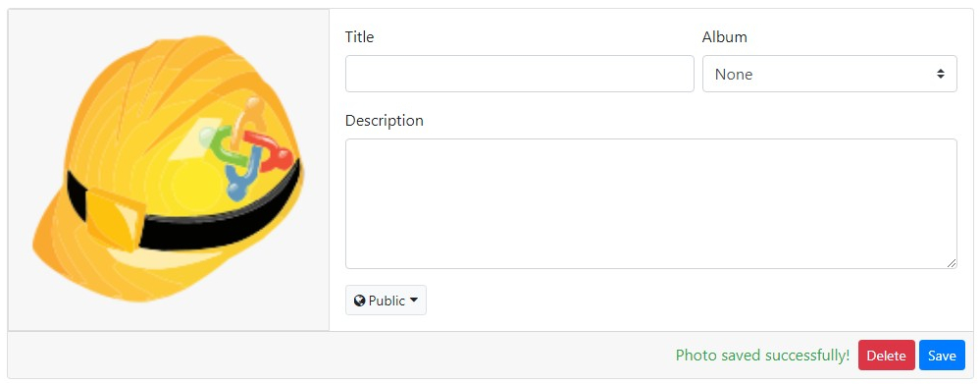Click the Photo saved successfully message
This screenshot has width=980, height=384.
(x=762, y=356)
